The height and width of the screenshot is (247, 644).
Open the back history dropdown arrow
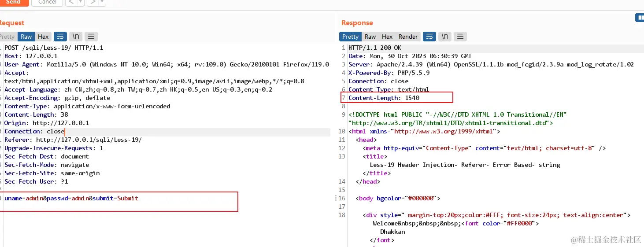81,2
